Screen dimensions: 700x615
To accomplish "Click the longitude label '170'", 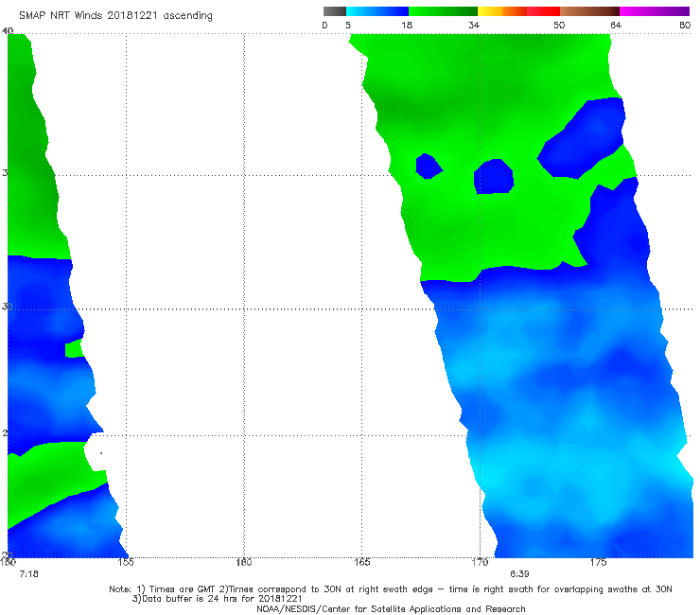I will click(x=480, y=562).
